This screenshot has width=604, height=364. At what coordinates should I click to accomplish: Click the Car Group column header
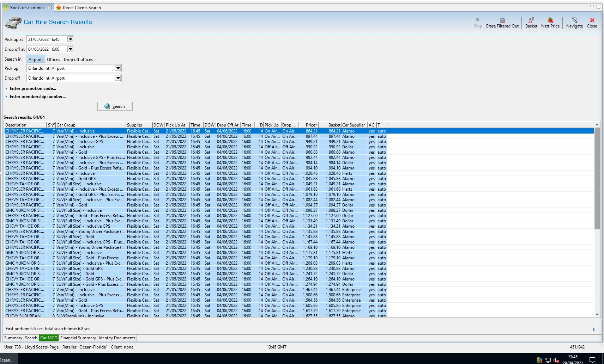tap(91, 125)
